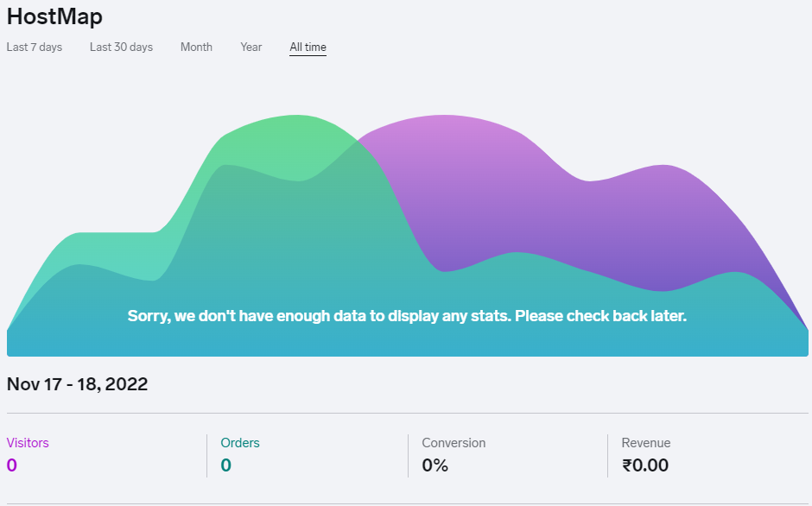Choose the Year time range

(x=251, y=47)
